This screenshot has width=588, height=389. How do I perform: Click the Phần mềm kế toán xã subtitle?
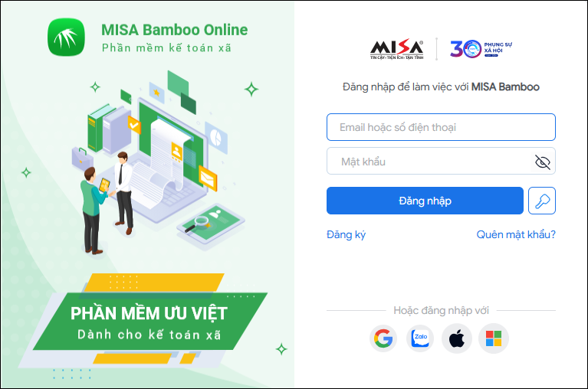pyautogui.click(x=166, y=48)
